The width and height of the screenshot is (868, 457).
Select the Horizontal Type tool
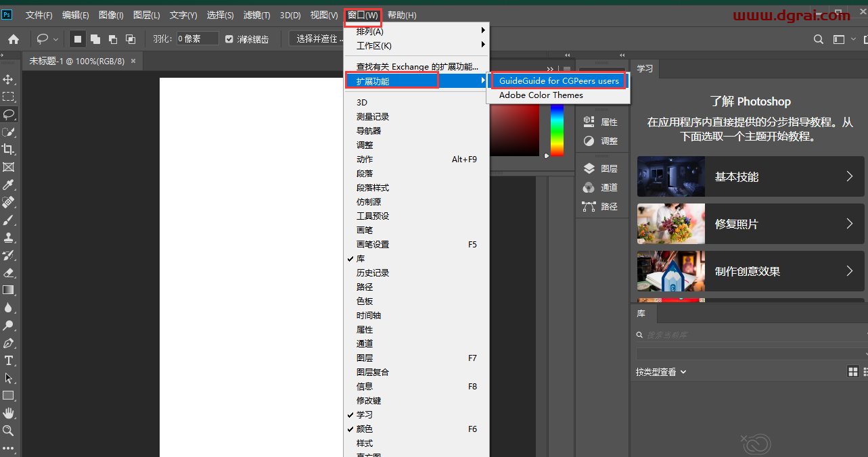point(9,360)
